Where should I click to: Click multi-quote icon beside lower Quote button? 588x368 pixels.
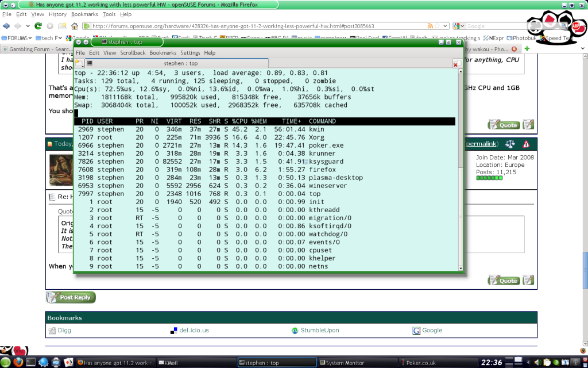pyautogui.click(x=528, y=280)
